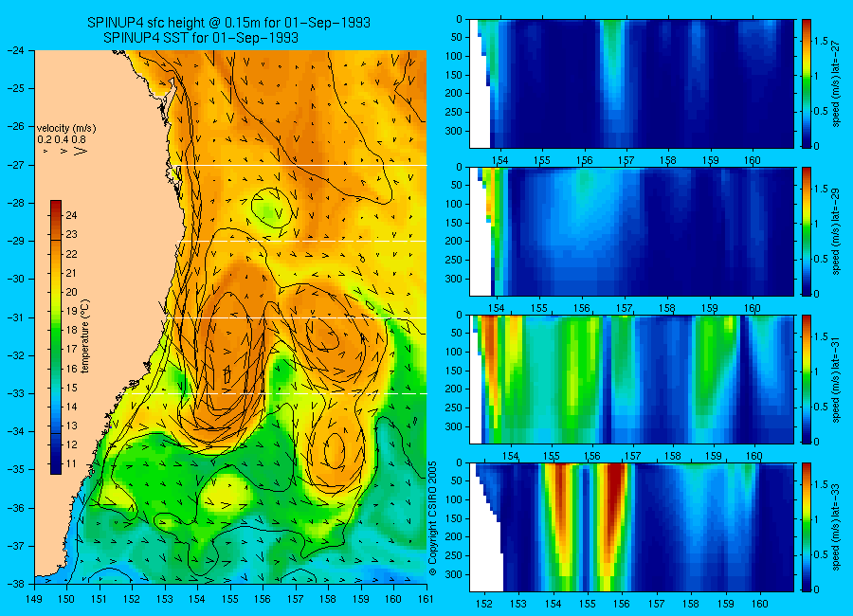Viewport: 853px width, 616px height.
Task: Click the title 'SPINUP4 sfc height @ 0.15m for 01-Sep-1993'
Action: coord(228,23)
